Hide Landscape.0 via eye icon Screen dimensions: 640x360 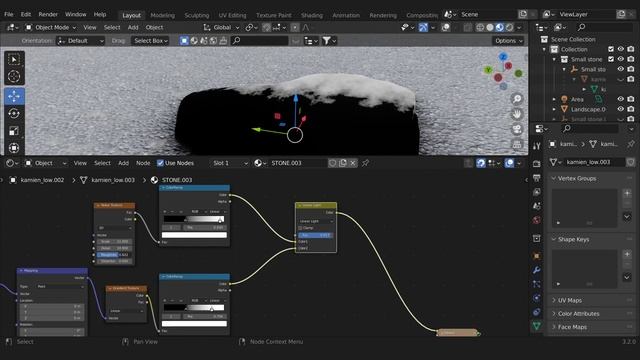621,109
